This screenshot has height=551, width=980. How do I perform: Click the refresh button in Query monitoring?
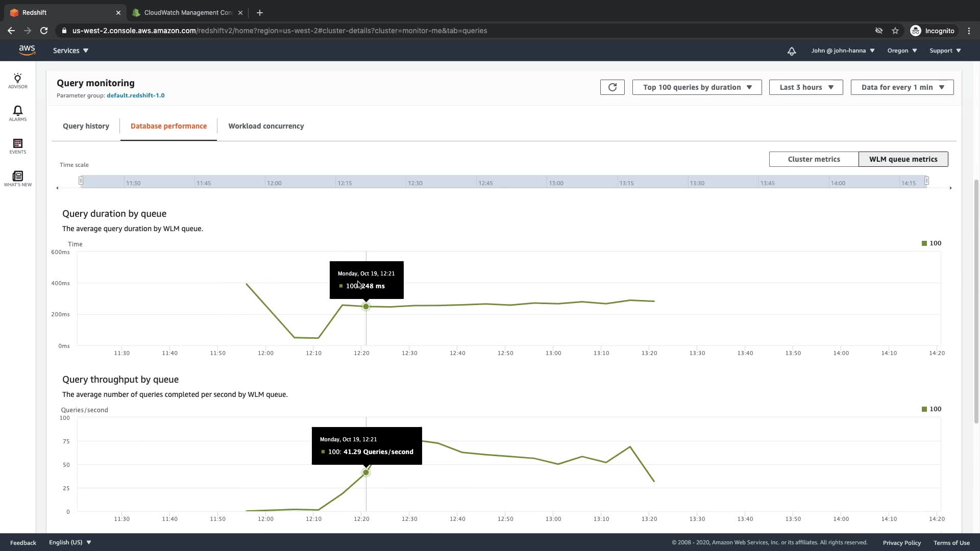coord(612,87)
